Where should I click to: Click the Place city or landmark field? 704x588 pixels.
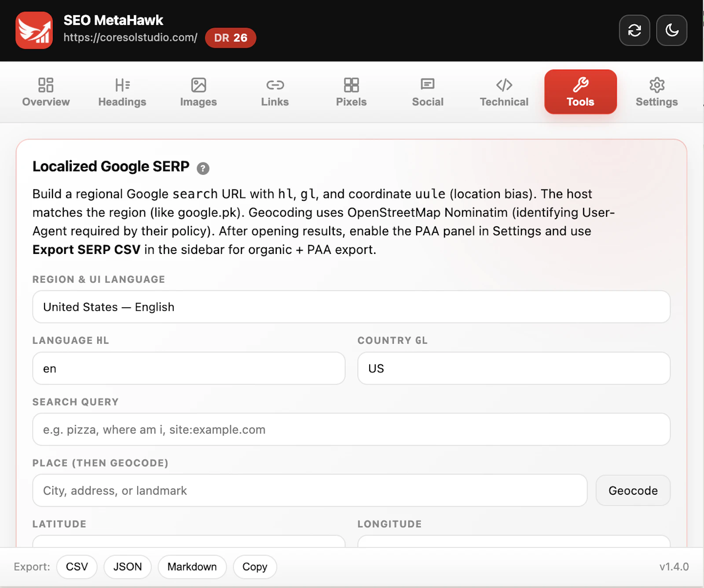pyautogui.click(x=310, y=490)
